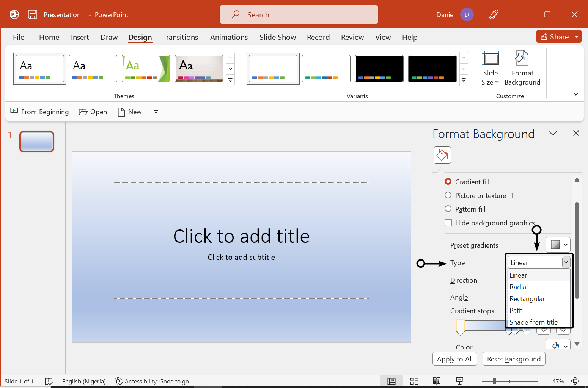Click the Save icon in title bar

tap(33, 14)
